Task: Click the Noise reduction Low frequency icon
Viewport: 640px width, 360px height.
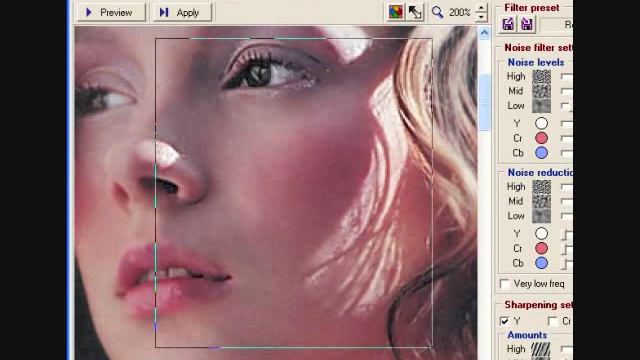Action: (x=541, y=216)
